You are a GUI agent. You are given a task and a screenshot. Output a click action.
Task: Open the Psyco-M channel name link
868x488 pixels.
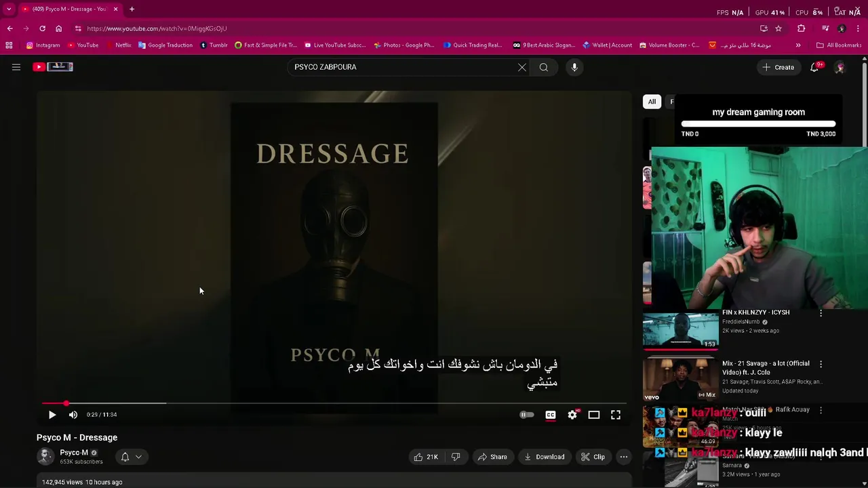pos(74,453)
